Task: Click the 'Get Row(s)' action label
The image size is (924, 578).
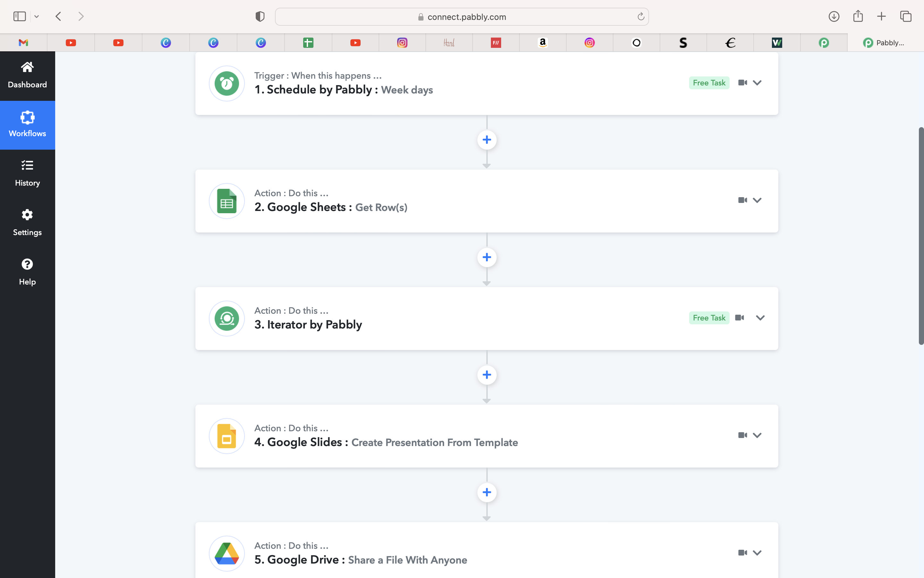Action: (381, 207)
